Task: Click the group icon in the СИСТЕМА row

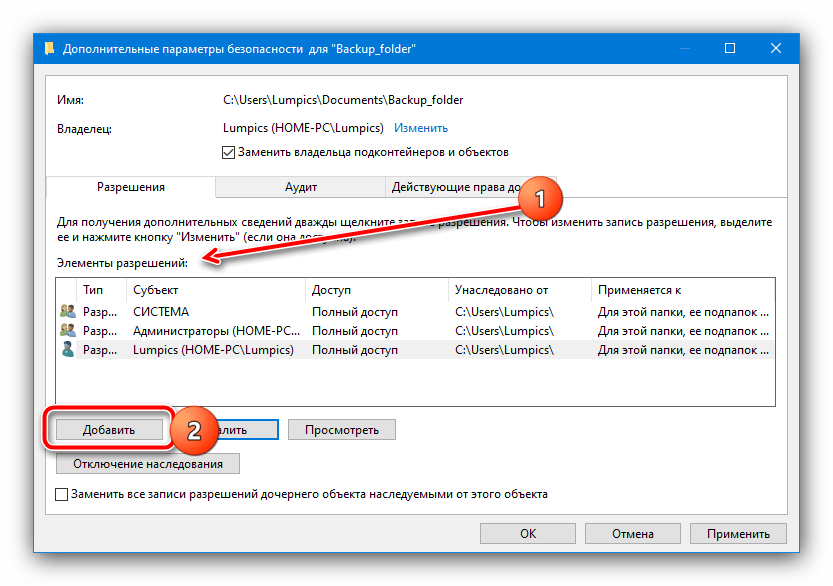Action: click(x=68, y=312)
